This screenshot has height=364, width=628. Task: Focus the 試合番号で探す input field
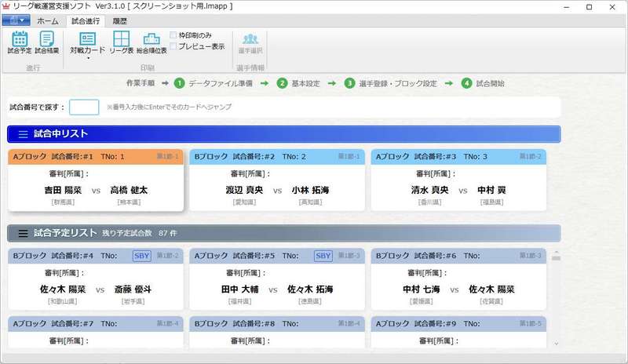(x=84, y=107)
